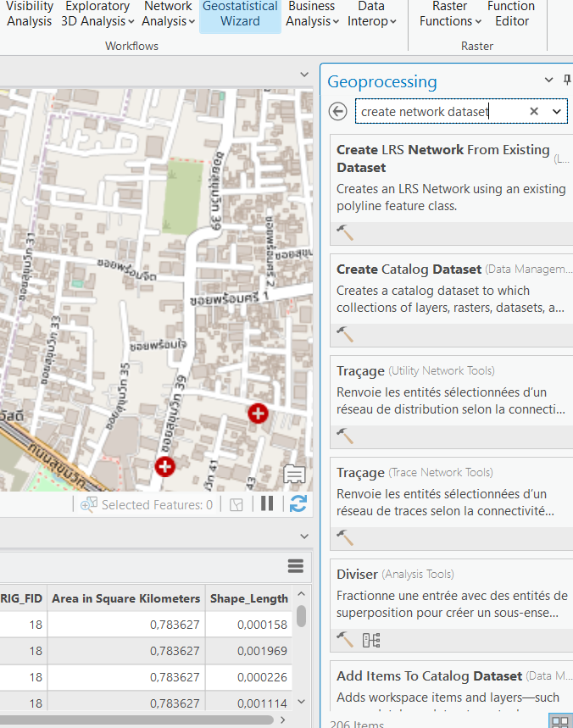
Task: Open Exploratory 3D Analysis dropdown
Action: [97, 14]
